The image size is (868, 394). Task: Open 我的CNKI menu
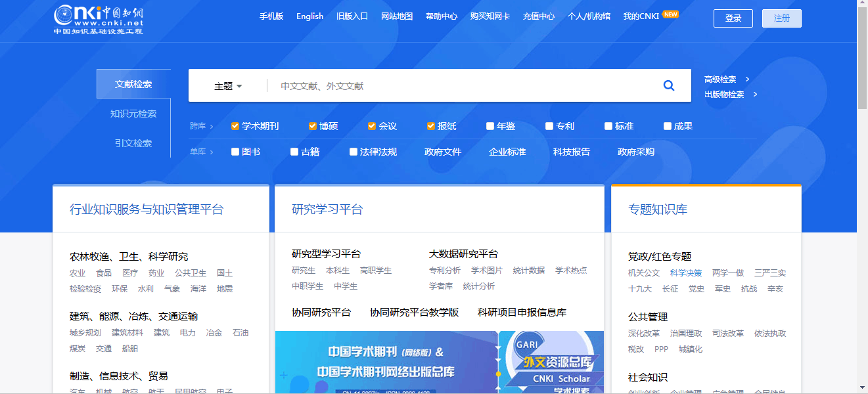pos(641,16)
